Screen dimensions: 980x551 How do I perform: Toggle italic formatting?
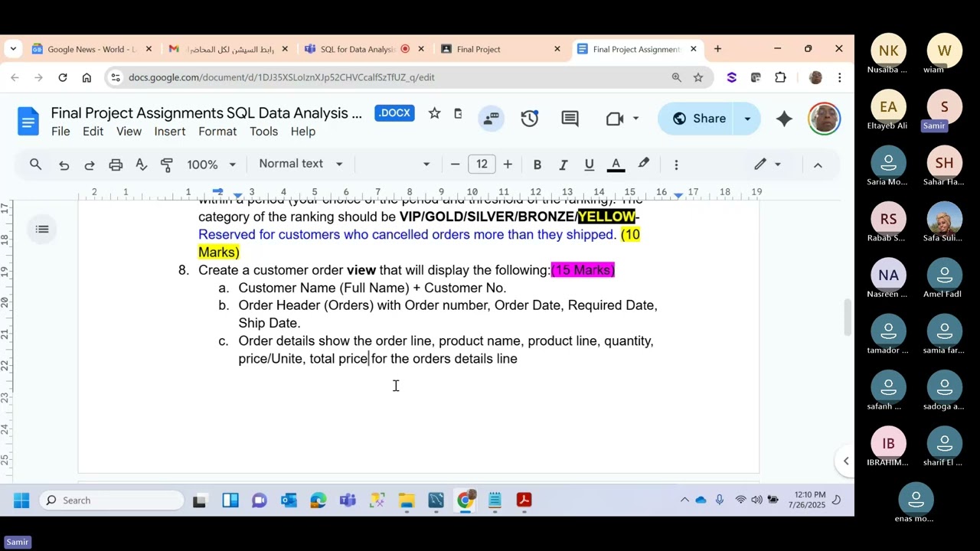pyautogui.click(x=563, y=165)
